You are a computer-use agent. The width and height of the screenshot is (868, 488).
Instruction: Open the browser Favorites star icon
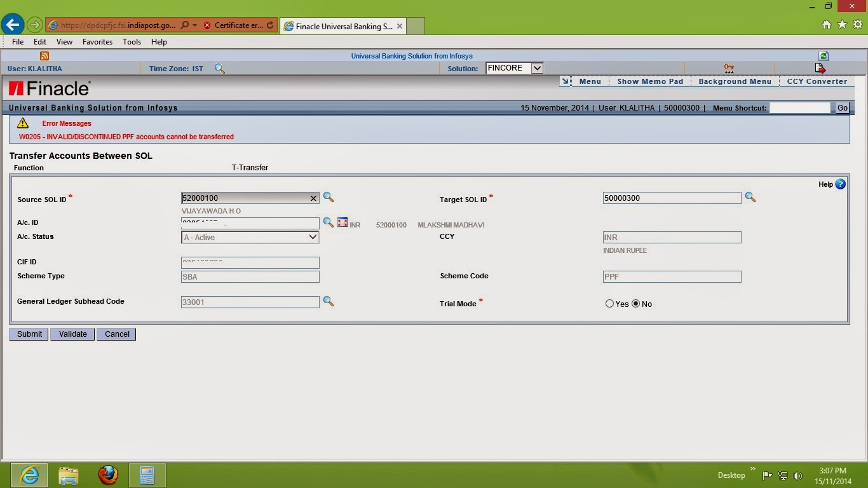[x=842, y=25]
